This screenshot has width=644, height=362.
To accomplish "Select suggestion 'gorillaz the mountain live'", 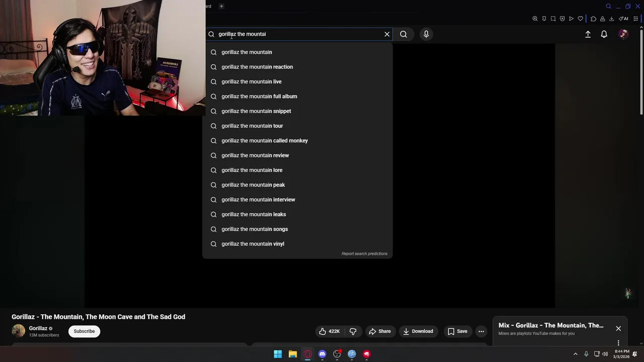I will [297, 81].
